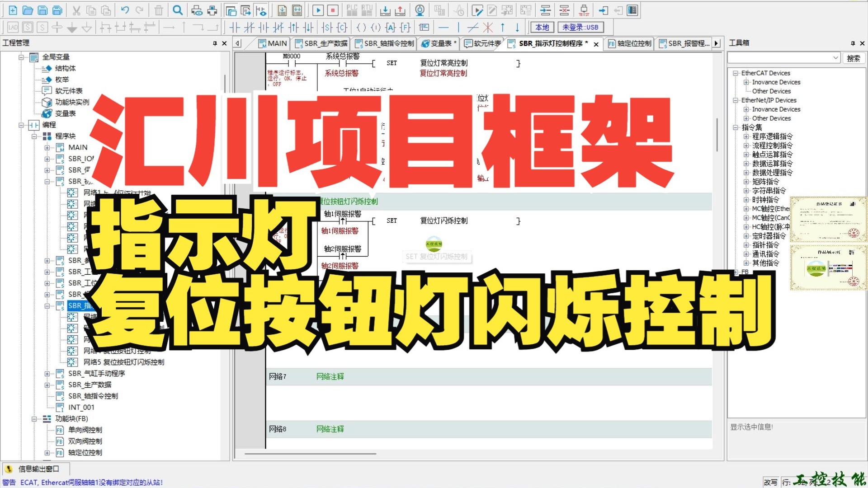Save the project with the single disk icon
The image size is (868, 488).
(42, 10)
